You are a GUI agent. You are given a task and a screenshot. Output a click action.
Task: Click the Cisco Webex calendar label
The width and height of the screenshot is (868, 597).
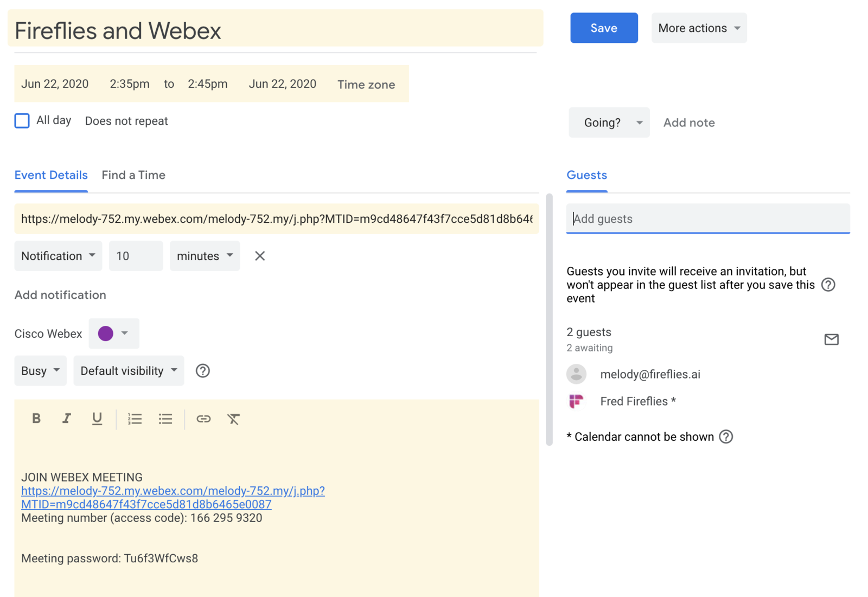[x=48, y=333]
